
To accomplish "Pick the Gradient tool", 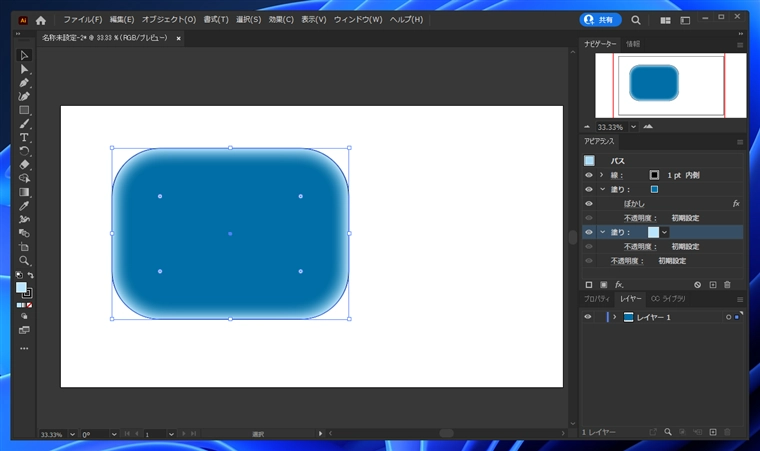I will (x=24, y=192).
